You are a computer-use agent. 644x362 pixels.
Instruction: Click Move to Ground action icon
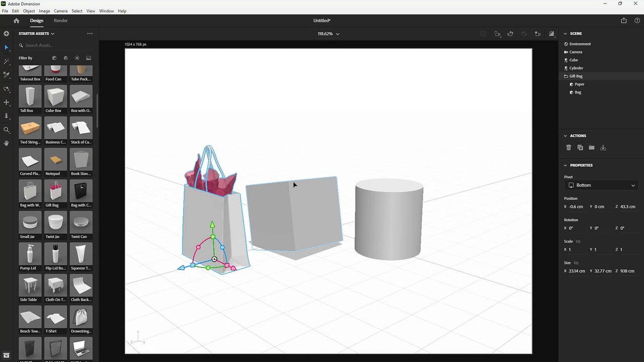pyautogui.click(x=603, y=147)
